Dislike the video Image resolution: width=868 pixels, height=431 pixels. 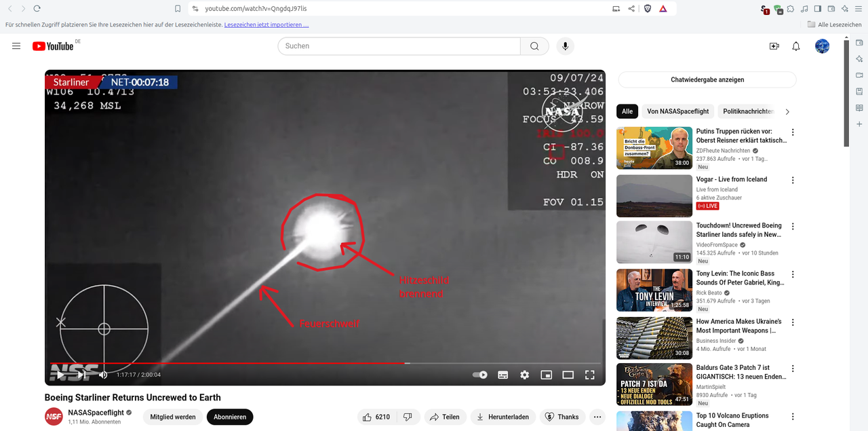click(408, 417)
